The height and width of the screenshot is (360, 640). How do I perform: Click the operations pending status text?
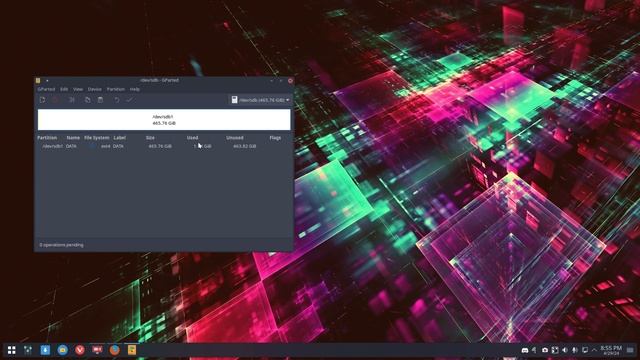point(61,245)
